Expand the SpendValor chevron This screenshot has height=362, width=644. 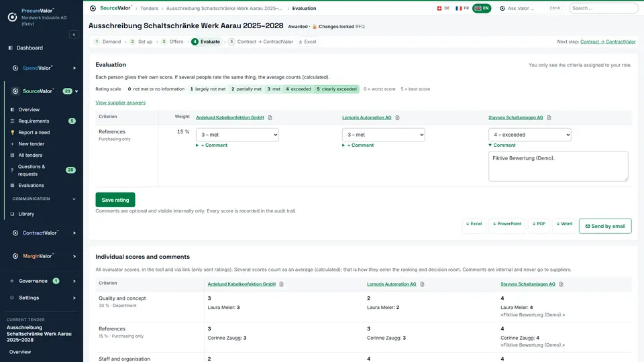pos(74,68)
